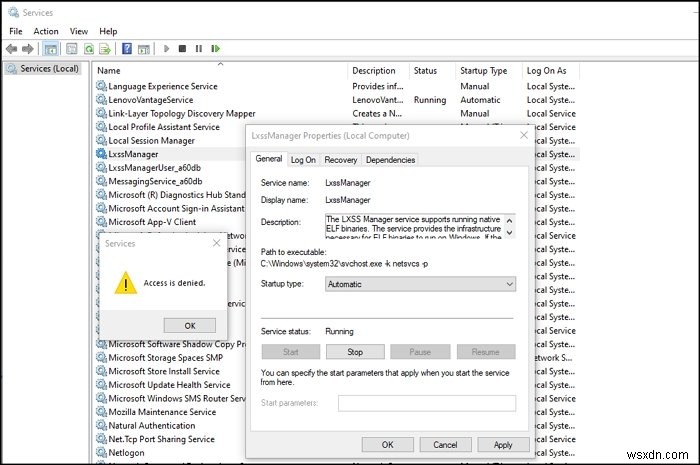The width and height of the screenshot is (700, 465).
Task: Close the Access is denied dialog
Action: tap(217, 243)
